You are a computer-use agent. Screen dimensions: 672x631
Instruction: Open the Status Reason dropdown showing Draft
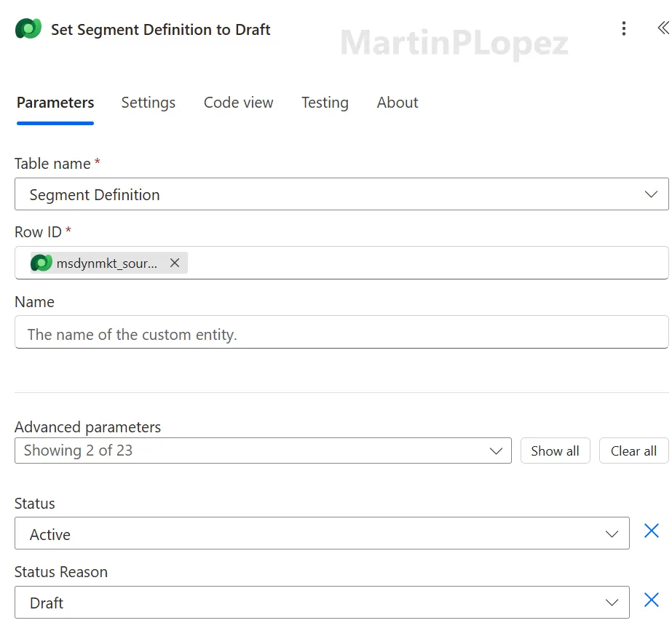[x=322, y=603]
